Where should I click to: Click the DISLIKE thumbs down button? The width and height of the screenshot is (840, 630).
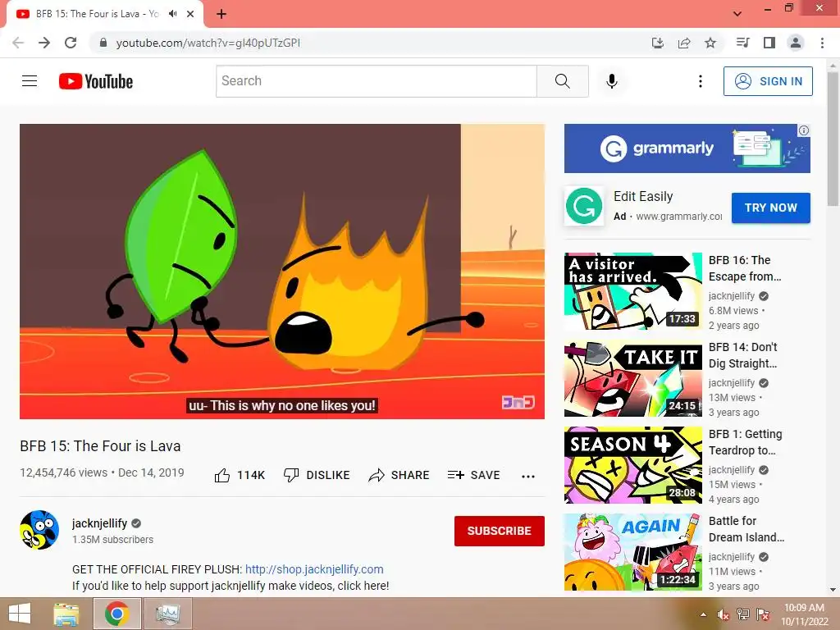point(317,475)
